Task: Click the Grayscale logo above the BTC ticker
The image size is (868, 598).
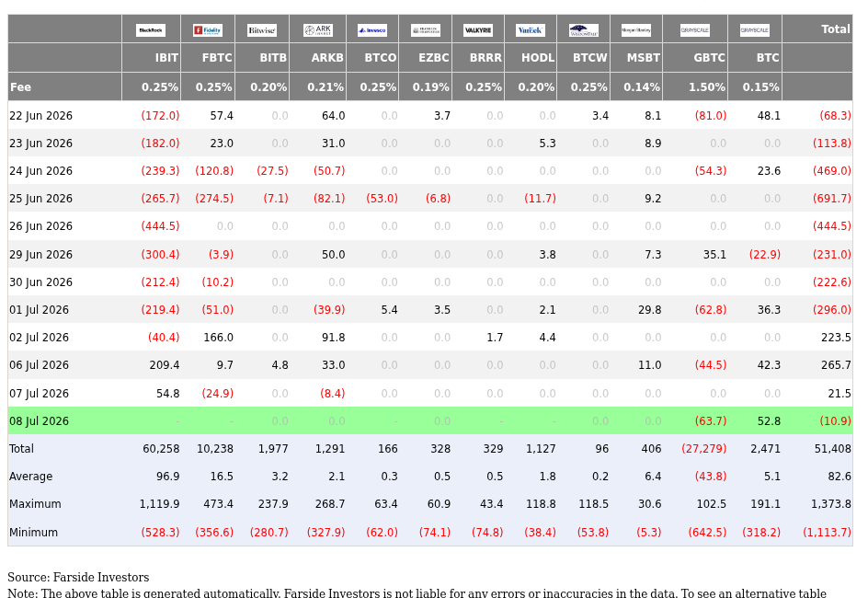Action: [755, 29]
